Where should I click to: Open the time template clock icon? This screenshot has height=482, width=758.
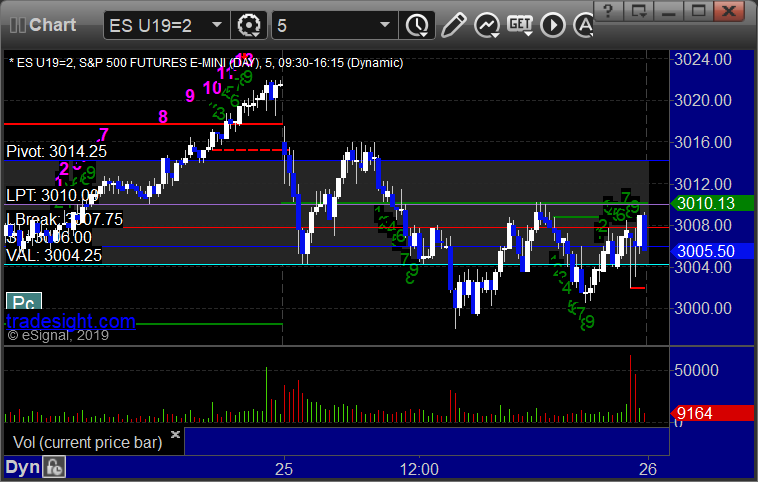(x=417, y=25)
